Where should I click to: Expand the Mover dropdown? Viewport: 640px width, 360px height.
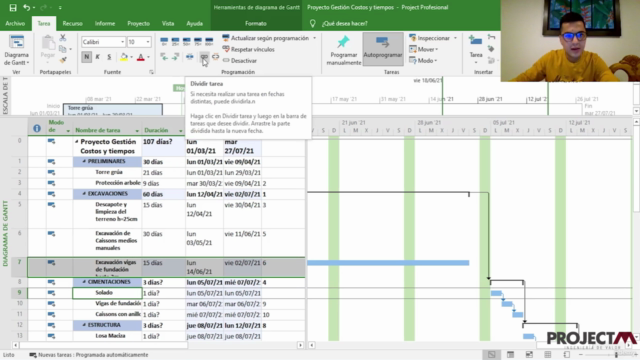[x=437, y=49]
